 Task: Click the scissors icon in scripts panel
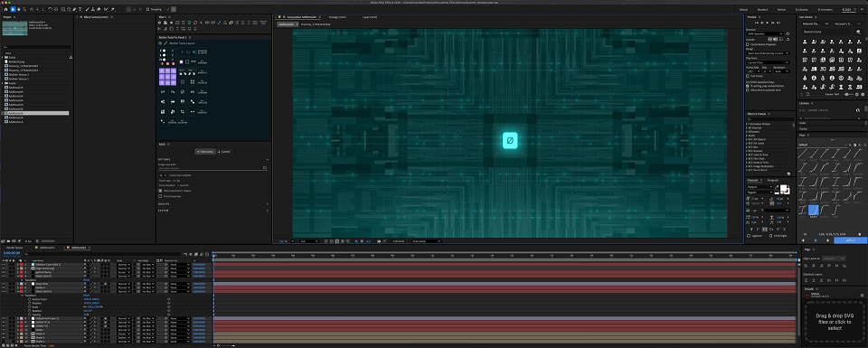(x=159, y=29)
